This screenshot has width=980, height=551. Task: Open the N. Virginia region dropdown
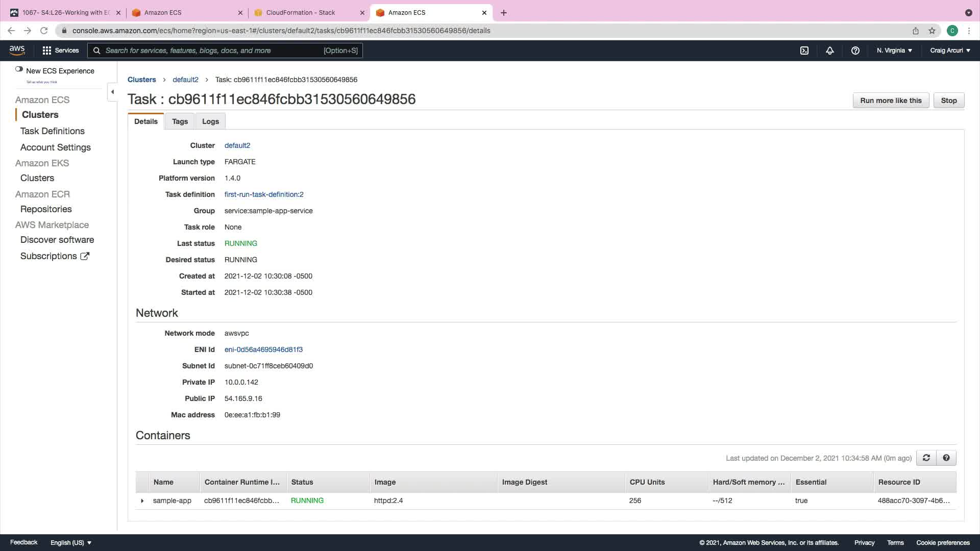point(894,51)
